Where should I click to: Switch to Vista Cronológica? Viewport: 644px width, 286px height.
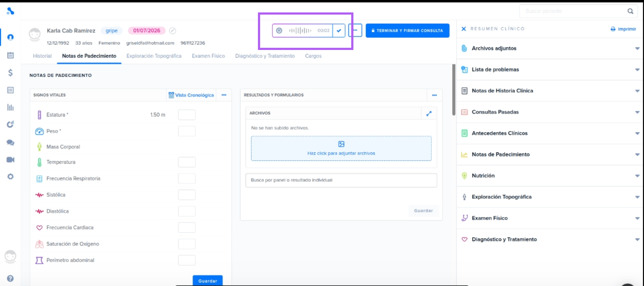(191, 95)
